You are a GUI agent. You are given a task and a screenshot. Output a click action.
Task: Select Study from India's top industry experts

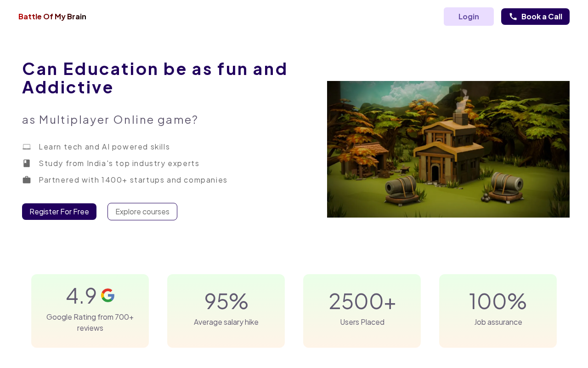(x=119, y=163)
